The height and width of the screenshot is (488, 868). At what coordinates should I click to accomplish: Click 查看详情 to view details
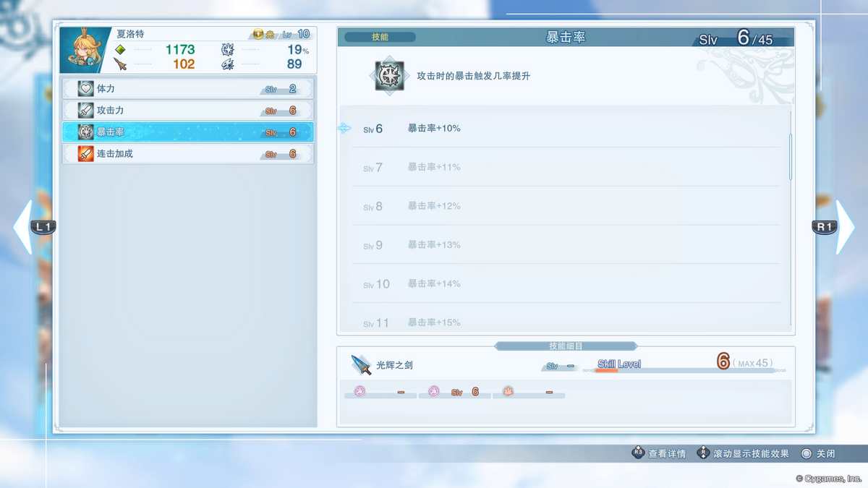tap(667, 454)
